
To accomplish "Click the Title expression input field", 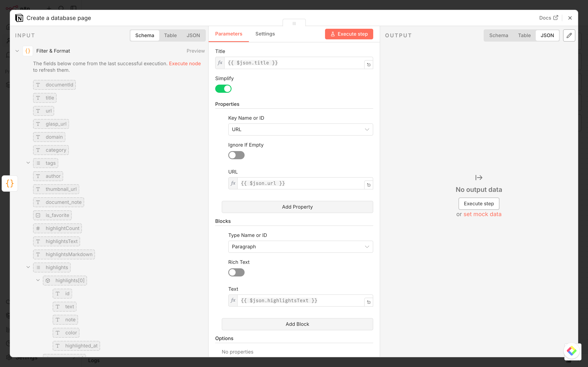I will click(x=294, y=63).
